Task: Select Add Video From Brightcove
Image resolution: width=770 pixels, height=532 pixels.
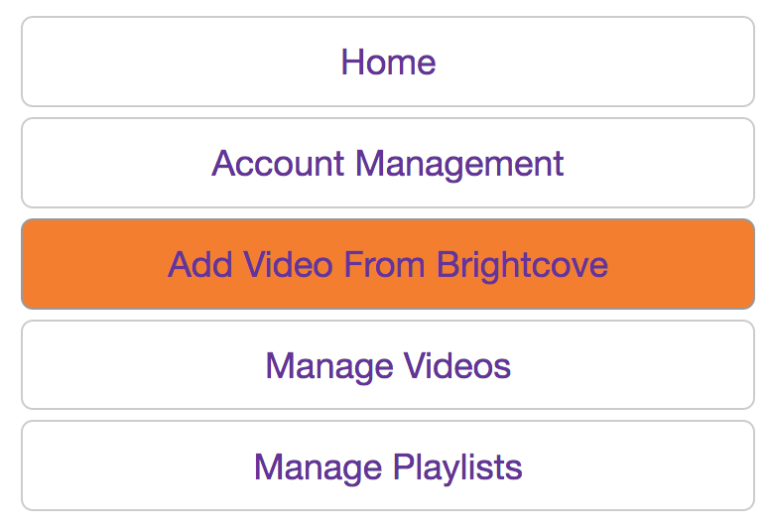Action: [x=388, y=265]
